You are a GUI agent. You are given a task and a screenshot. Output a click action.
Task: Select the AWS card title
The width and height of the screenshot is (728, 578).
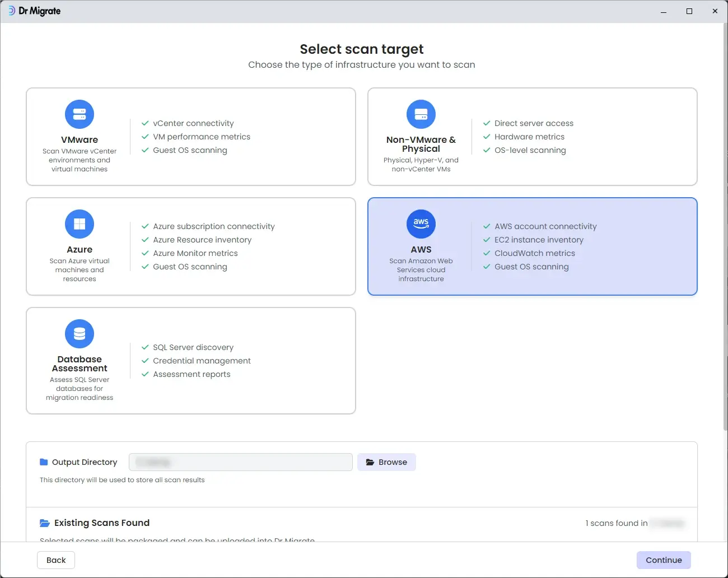click(421, 250)
